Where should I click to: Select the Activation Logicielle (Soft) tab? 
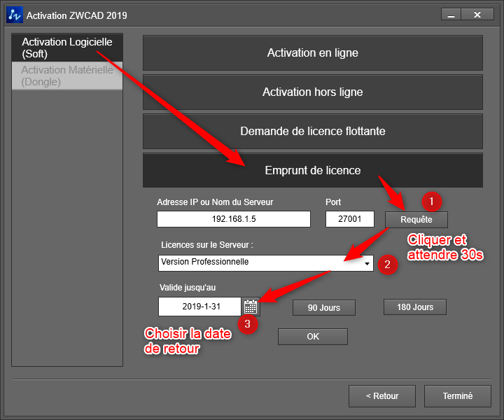pyautogui.click(x=67, y=48)
